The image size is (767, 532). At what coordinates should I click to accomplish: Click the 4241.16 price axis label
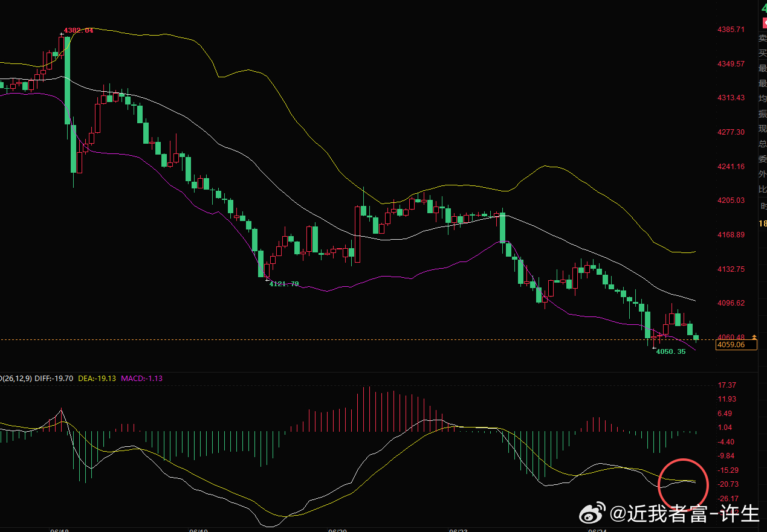[x=731, y=166]
